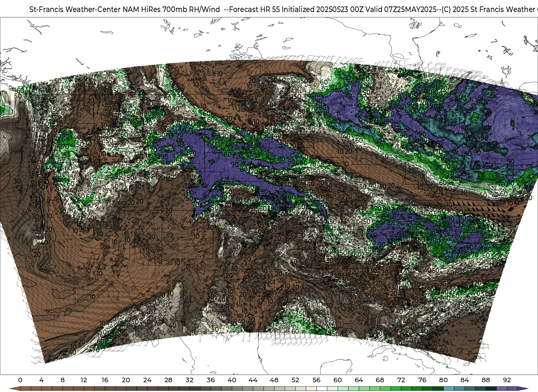Click the colorbar label '44'
This screenshot has width=538, height=392.
click(x=253, y=380)
